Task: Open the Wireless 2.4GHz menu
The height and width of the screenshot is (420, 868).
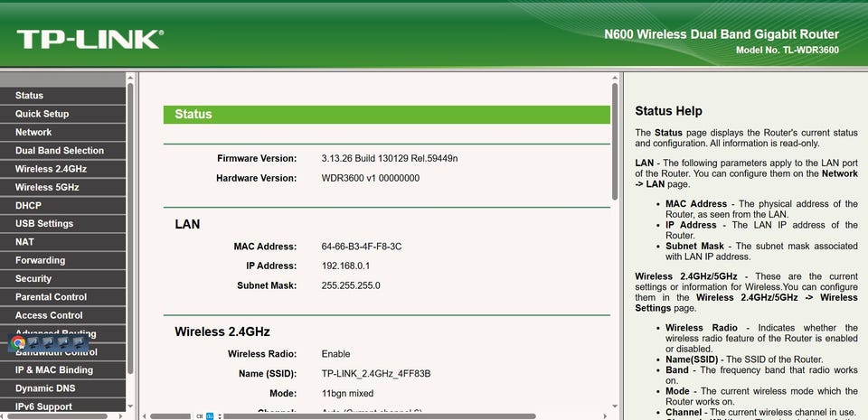Action: click(x=51, y=169)
